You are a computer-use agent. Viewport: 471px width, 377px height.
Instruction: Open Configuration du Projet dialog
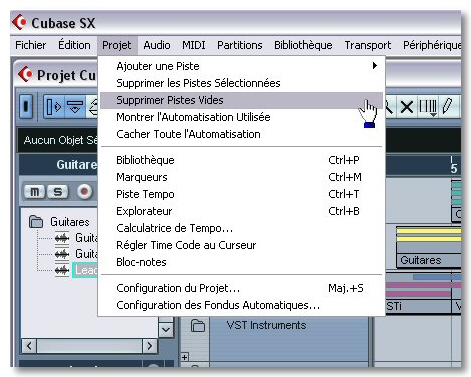(241, 288)
